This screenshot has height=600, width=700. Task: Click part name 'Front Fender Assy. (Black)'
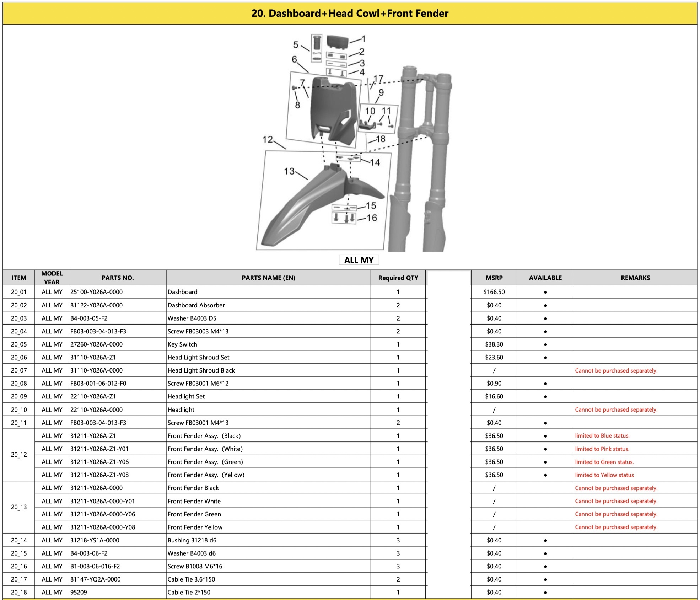[204, 436]
